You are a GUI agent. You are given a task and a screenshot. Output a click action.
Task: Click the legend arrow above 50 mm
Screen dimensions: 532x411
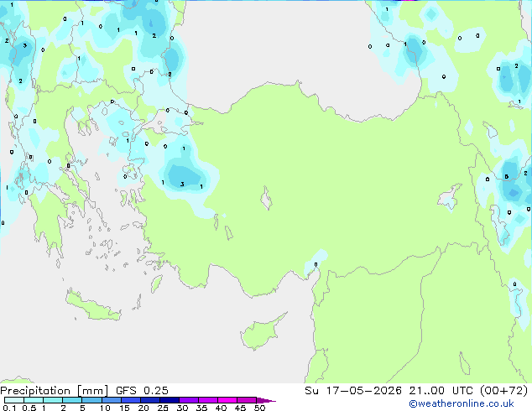[x=266, y=400]
